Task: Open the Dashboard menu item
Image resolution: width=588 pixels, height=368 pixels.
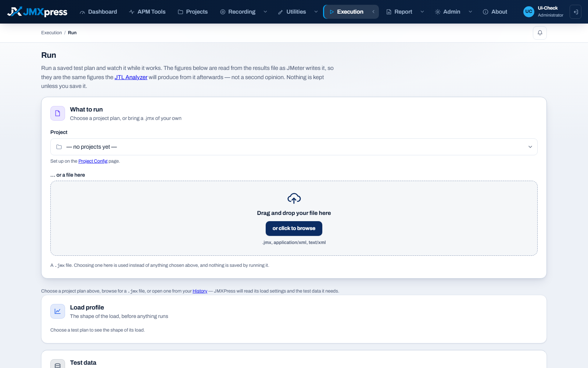Action: 98,12
